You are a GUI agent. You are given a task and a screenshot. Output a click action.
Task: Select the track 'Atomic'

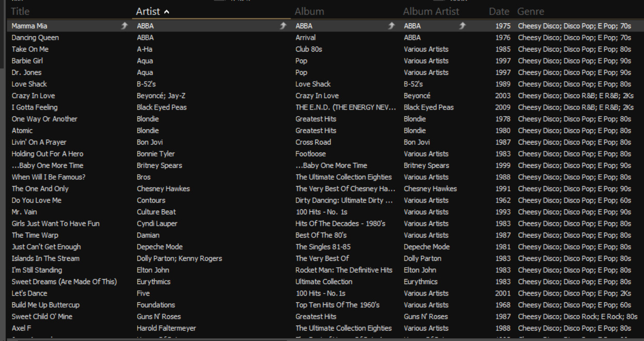[22, 131]
